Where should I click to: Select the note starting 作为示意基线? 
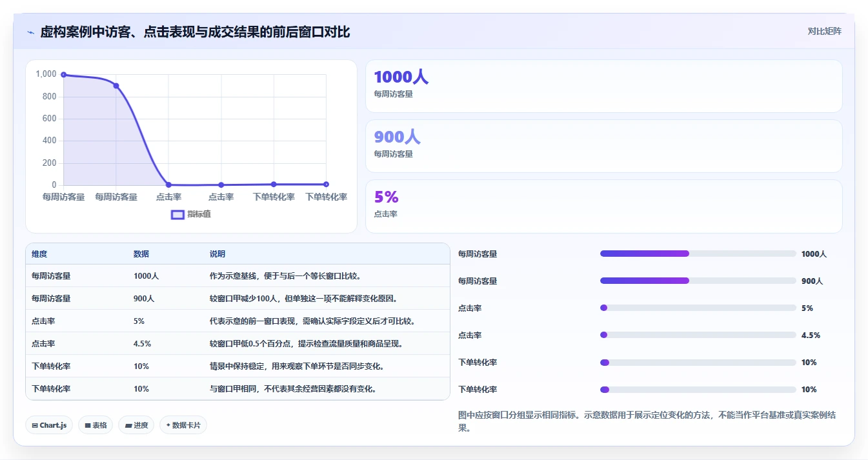[x=285, y=276]
